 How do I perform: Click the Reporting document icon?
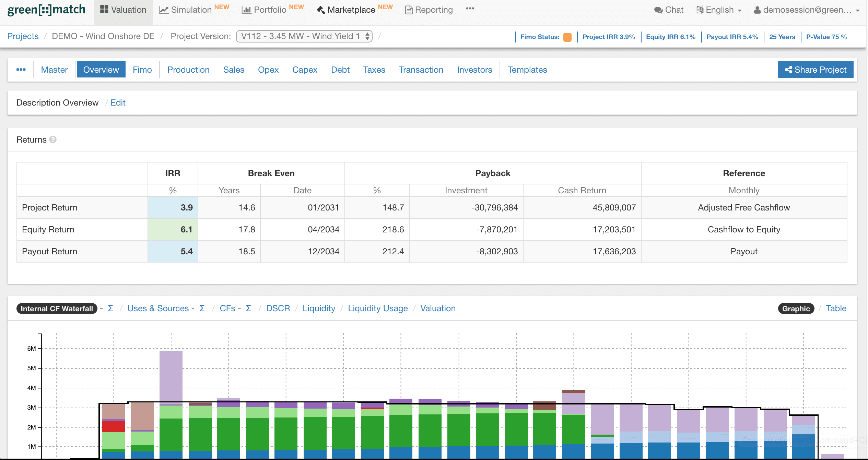click(x=408, y=10)
